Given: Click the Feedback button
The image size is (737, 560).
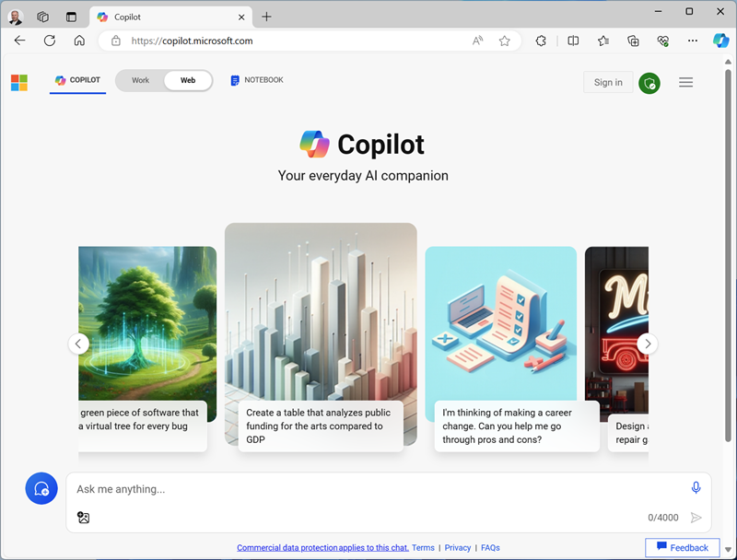Looking at the screenshot, I should [682, 547].
